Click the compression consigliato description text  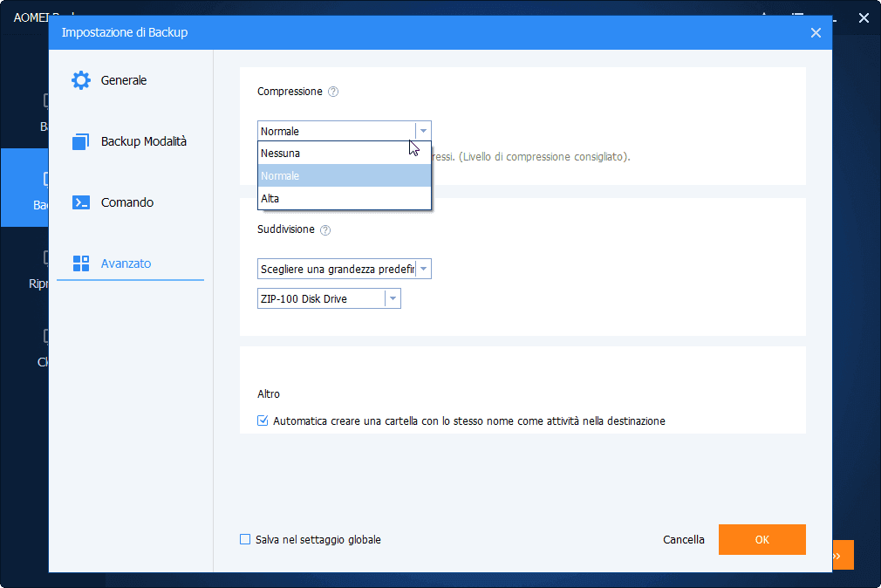[531, 157]
